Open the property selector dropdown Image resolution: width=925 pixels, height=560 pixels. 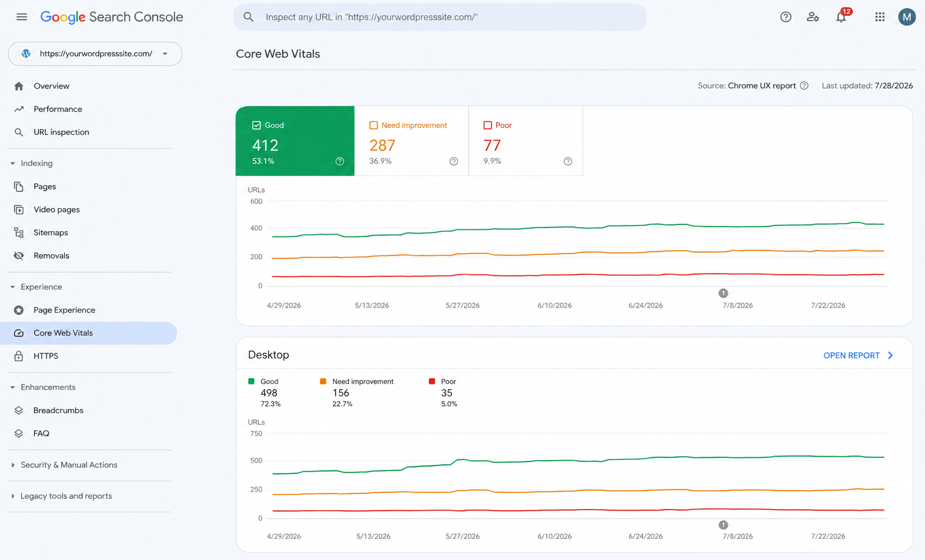point(95,53)
